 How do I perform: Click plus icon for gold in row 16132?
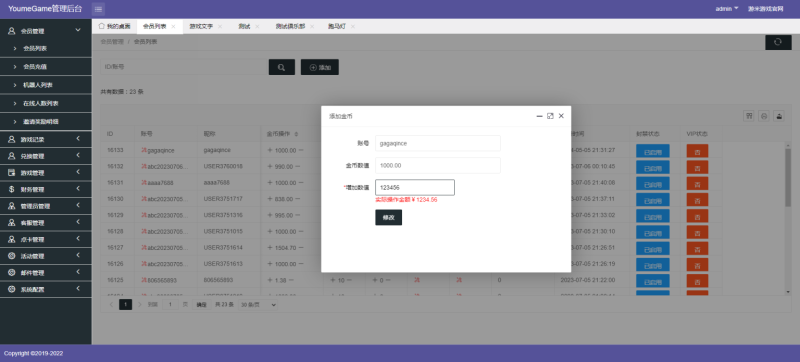click(270, 167)
